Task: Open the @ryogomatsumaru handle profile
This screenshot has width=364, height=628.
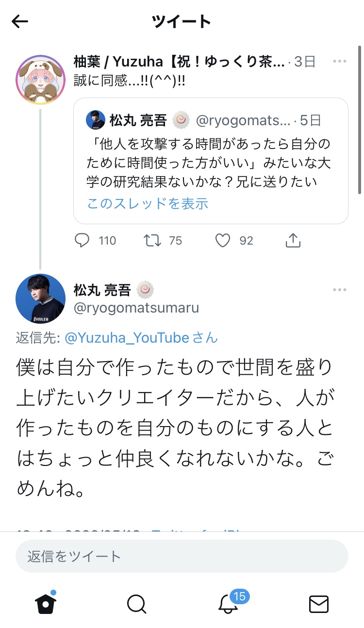Action: 136,308
